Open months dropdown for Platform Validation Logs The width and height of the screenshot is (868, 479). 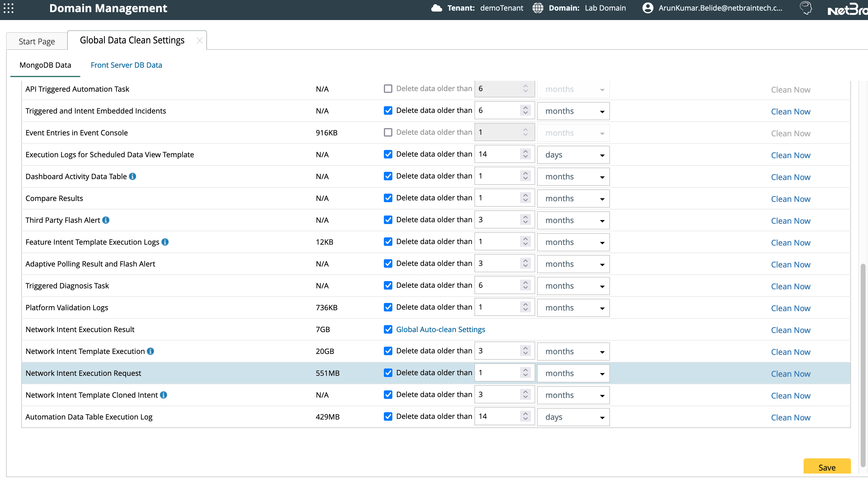click(x=573, y=308)
